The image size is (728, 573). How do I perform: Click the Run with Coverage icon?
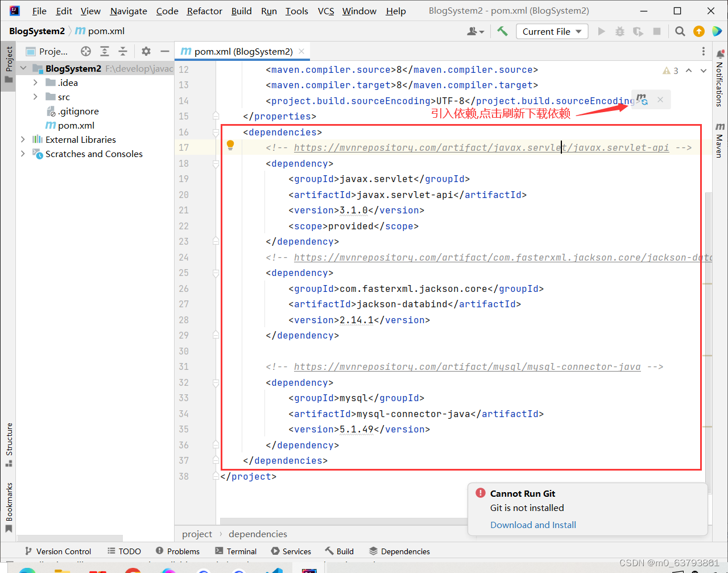(x=638, y=31)
